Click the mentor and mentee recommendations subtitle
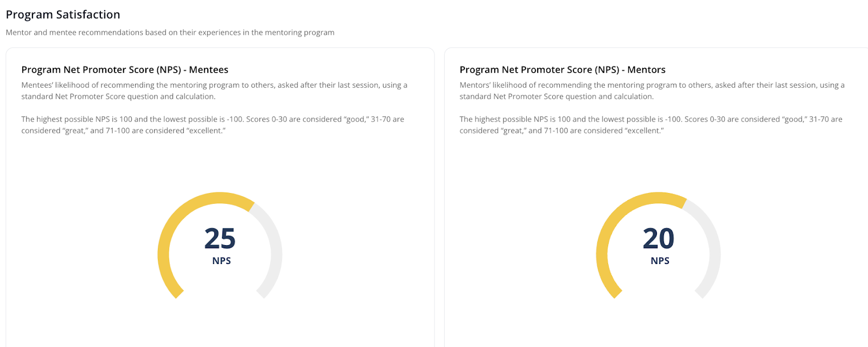The image size is (868, 347). [170, 33]
